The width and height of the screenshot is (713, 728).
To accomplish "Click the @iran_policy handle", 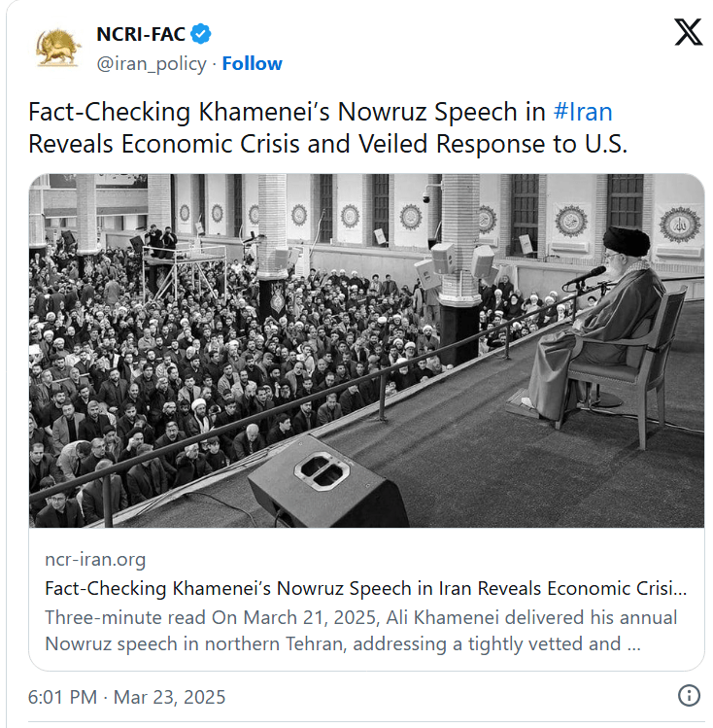I will tap(152, 63).
